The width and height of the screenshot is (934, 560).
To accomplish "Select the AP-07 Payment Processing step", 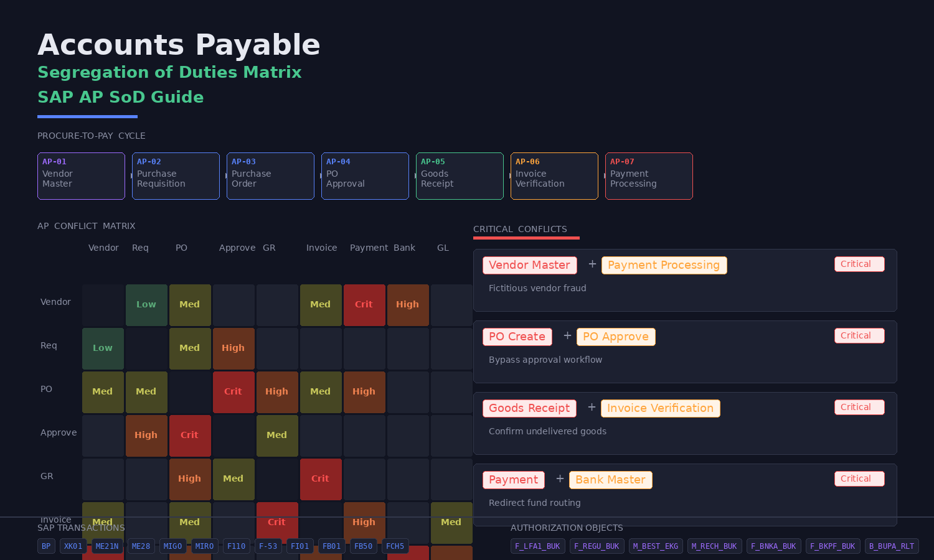I will coord(649,176).
